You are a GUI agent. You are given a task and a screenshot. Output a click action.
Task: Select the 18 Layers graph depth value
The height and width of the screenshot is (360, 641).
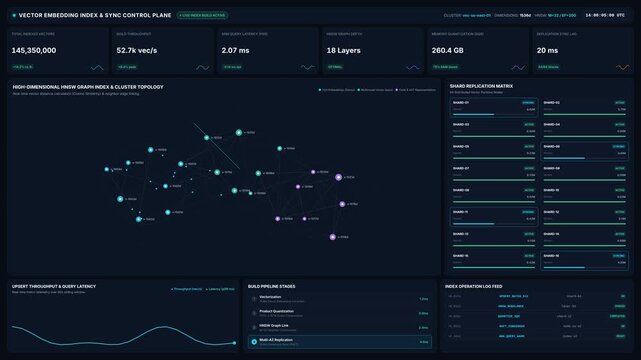click(343, 51)
